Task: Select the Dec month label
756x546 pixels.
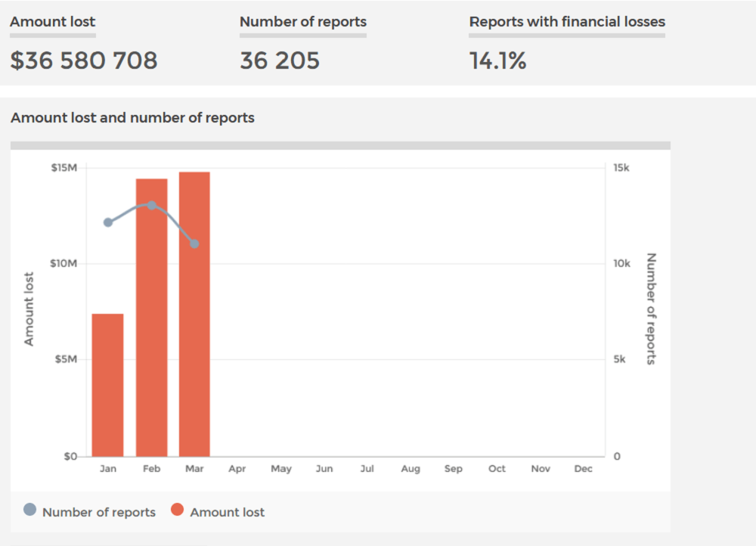Action: (x=584, y=469)
